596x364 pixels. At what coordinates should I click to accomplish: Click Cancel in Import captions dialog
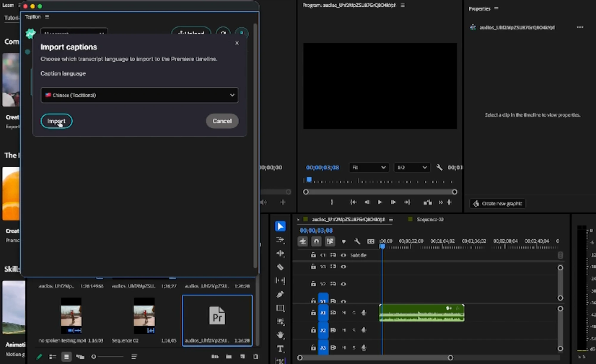(x=222, y=121)
